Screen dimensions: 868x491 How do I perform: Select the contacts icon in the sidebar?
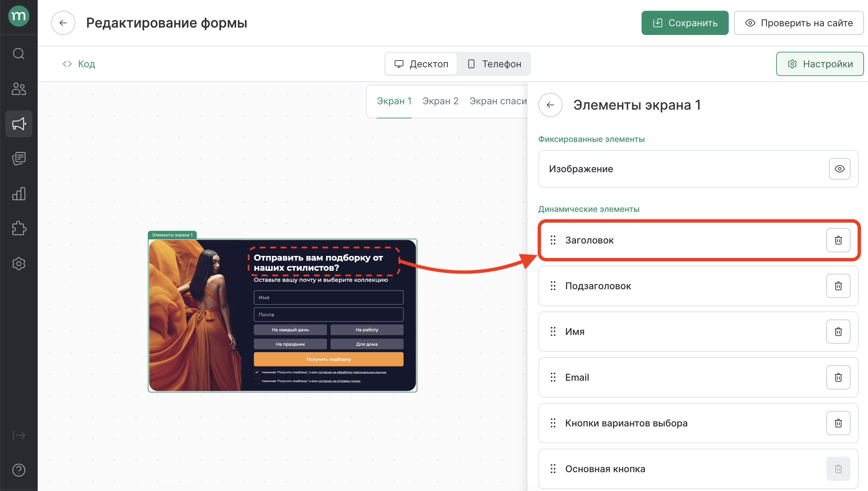point(19,89)
